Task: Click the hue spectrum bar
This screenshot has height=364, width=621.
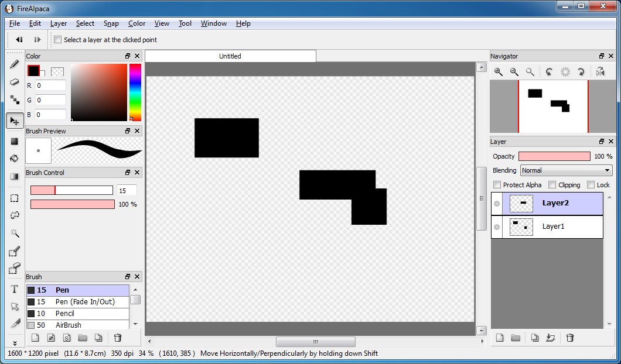Action: pyautogui.click(x=135, y=92)
